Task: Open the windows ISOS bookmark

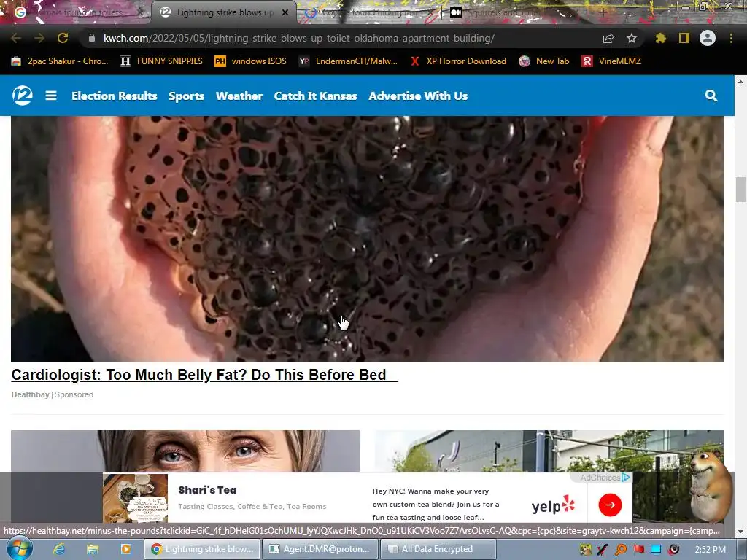Action: coord(251,61)
